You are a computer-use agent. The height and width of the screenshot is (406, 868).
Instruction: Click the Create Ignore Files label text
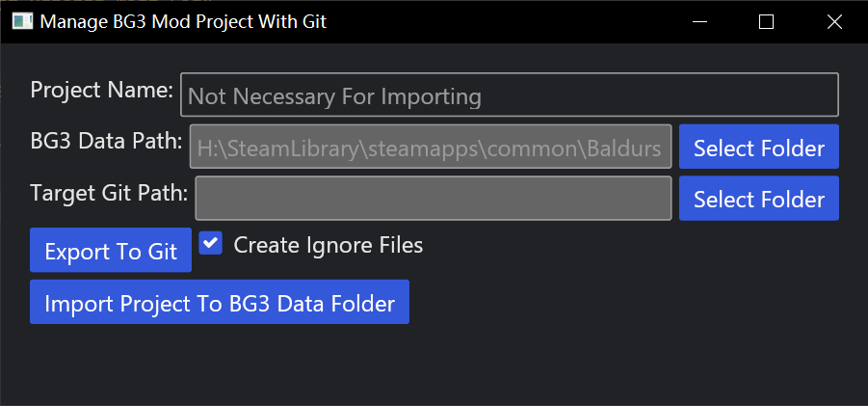tap(328, 245)
